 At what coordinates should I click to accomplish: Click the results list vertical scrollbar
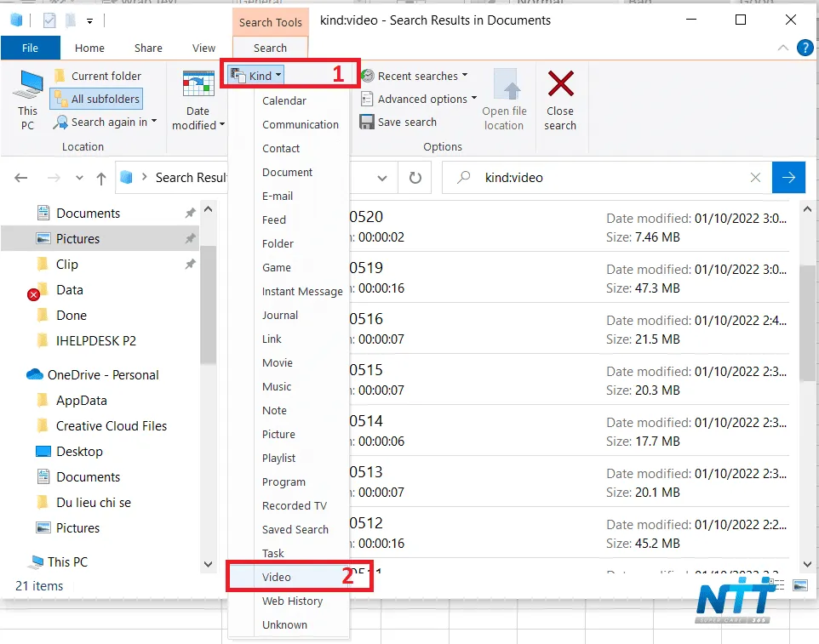click(808, 323)
